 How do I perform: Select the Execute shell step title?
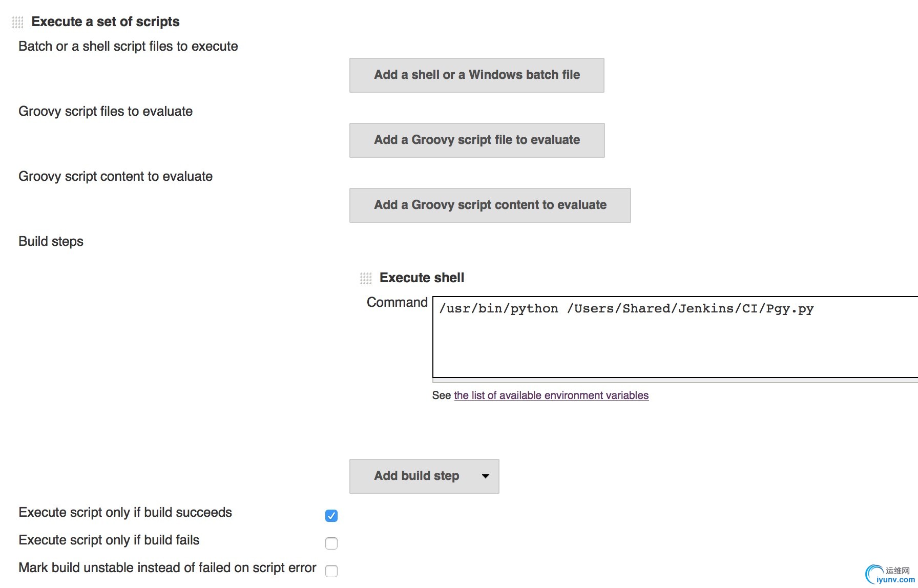(x=422, y=278)
